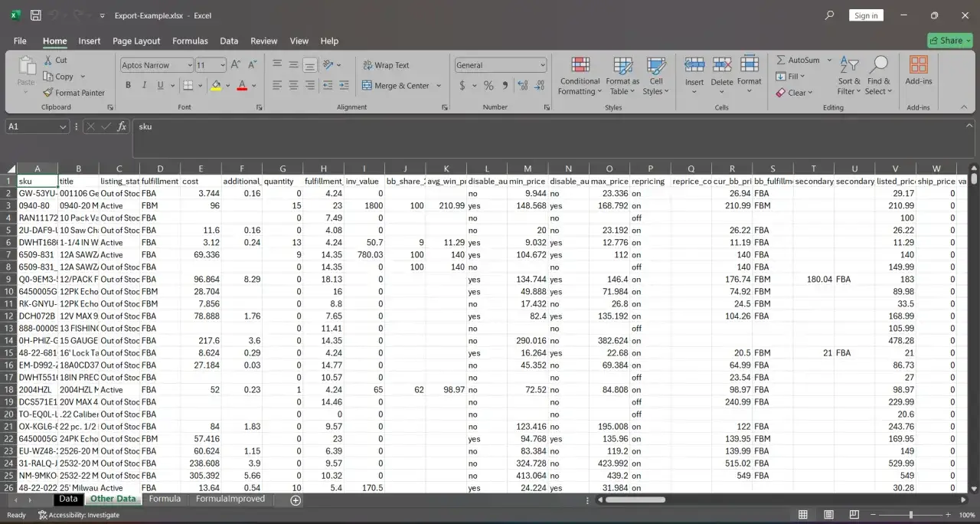
Task: Click the Percent Style icon
Action: [x=488, y=86]
